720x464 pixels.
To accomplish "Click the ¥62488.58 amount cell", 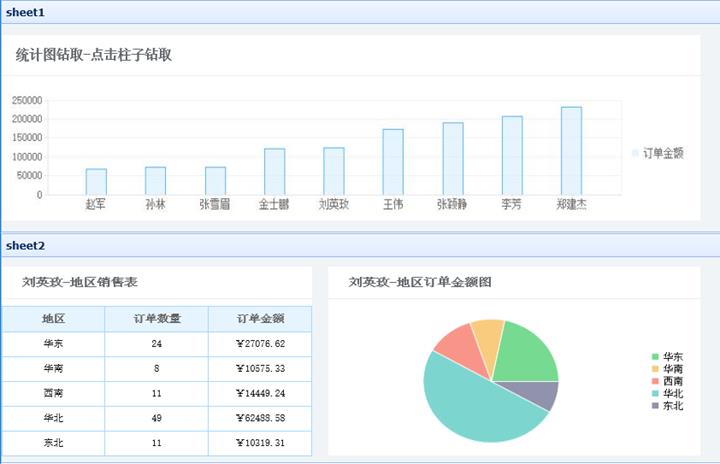I will pyautogui.click(x=260, y=419).
